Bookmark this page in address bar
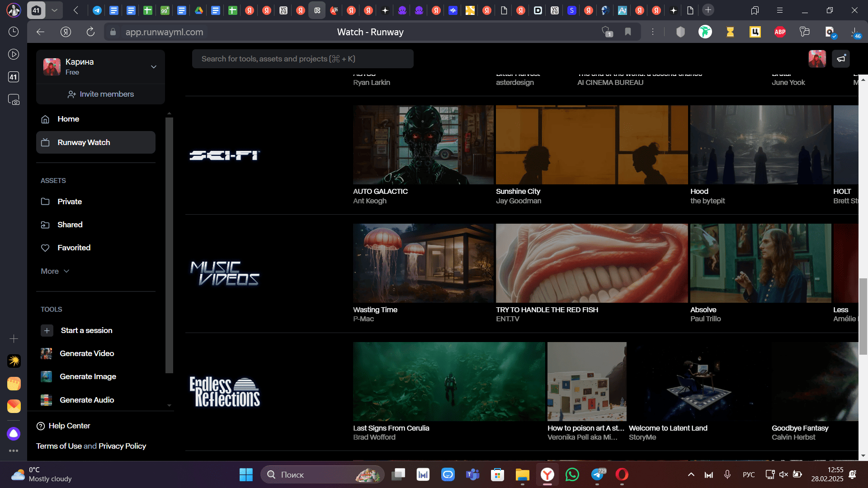Image resolution: width=868 pixels, height=488 pixels. [x=628, y=32]
